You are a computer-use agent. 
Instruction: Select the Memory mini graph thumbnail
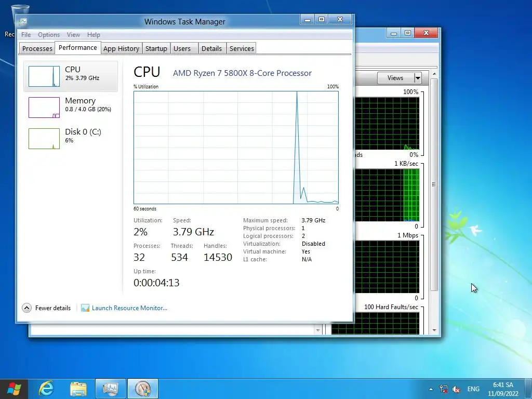coord(44,108)
